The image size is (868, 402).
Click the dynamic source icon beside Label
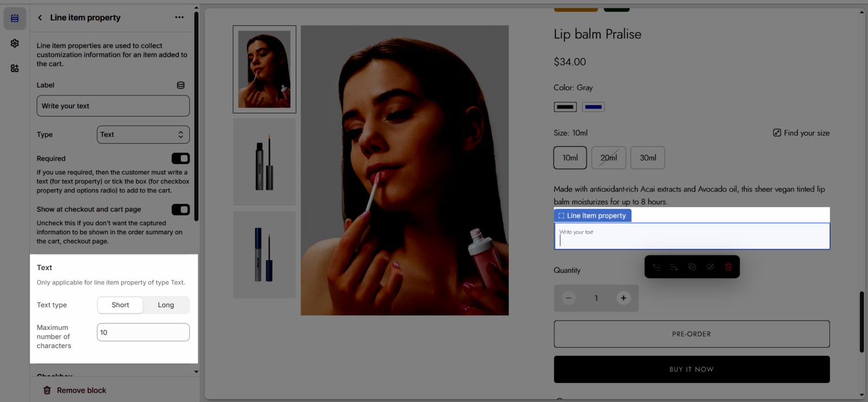pos(181,85)
